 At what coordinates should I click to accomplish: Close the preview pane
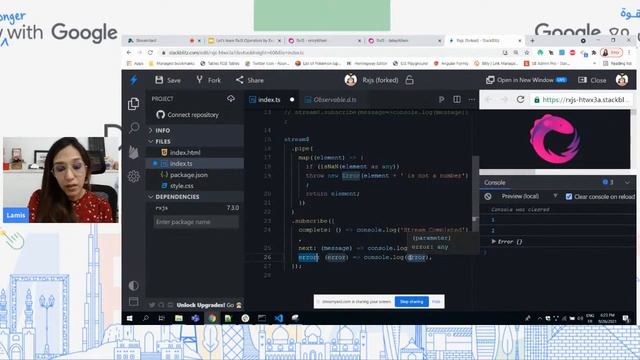(592, 80)
